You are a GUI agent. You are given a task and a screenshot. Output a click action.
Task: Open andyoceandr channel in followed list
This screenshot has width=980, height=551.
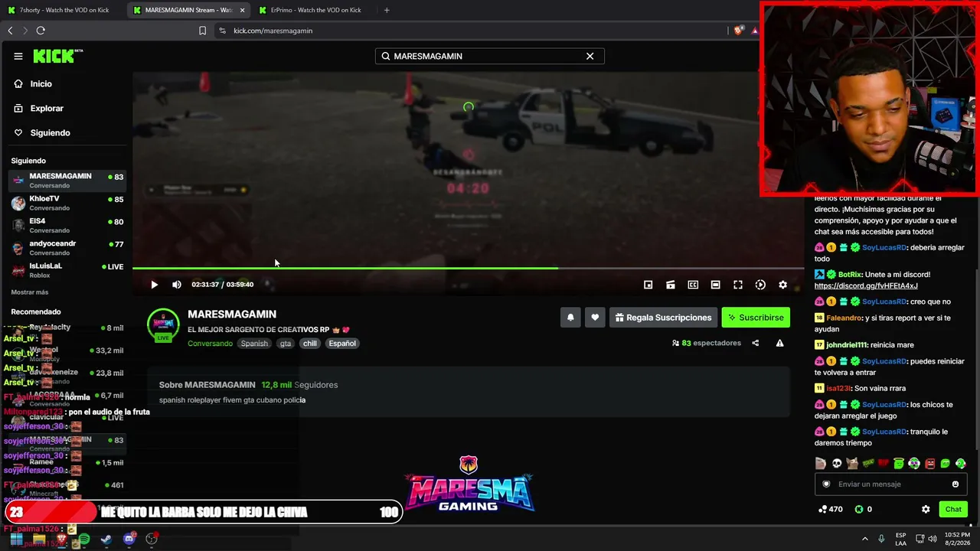[x=67, y=247]
